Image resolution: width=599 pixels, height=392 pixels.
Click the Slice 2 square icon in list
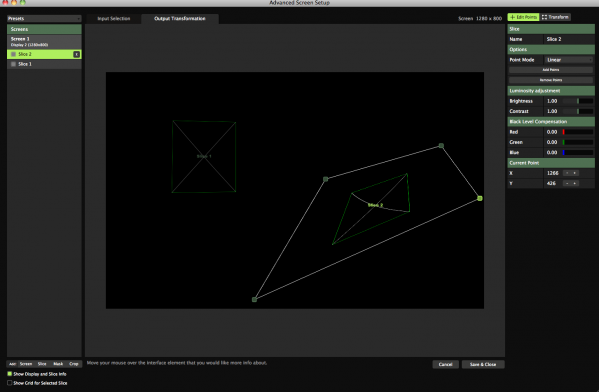point(13,54)
